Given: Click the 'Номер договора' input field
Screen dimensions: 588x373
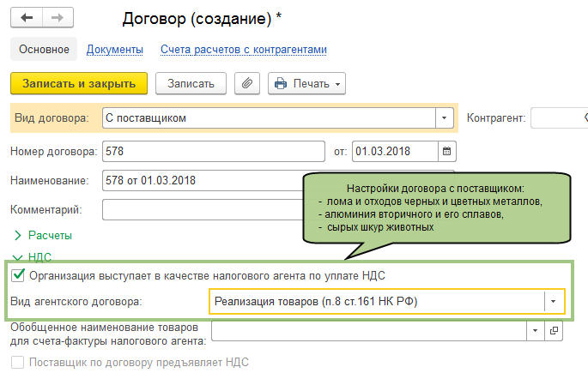Looking at the screenshot, I should 213,152.
